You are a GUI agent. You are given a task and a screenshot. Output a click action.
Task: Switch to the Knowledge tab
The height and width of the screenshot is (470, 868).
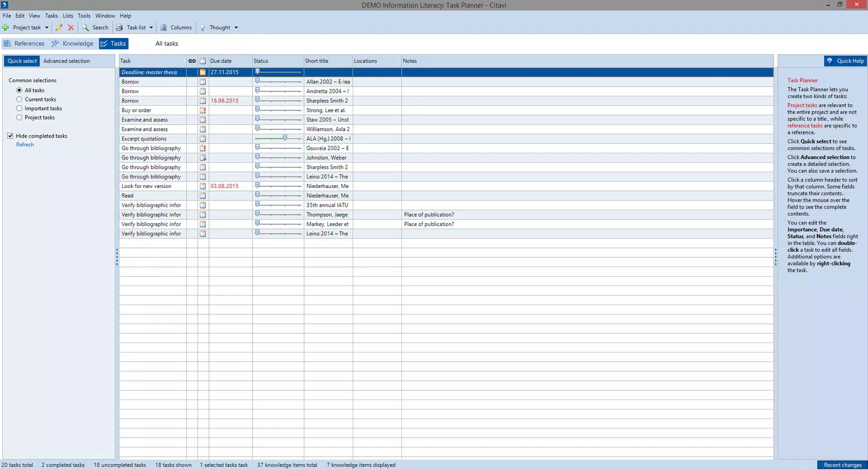pos(72,43)
